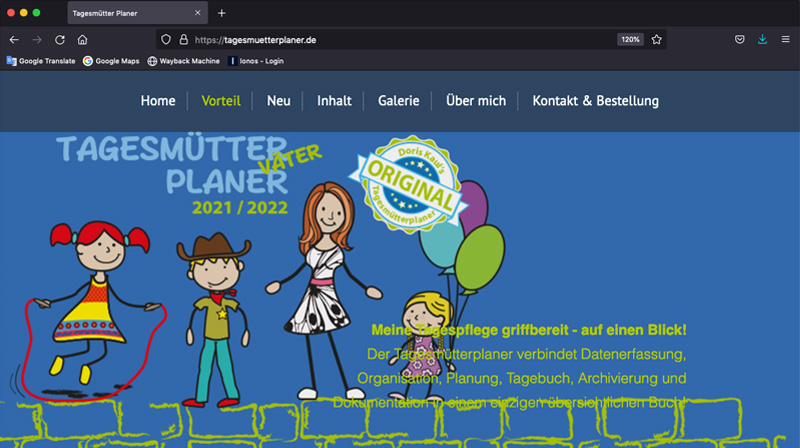The image size is (800, 448).
Task: Show tracking protection shield info
Action: [x=167, y=40]
